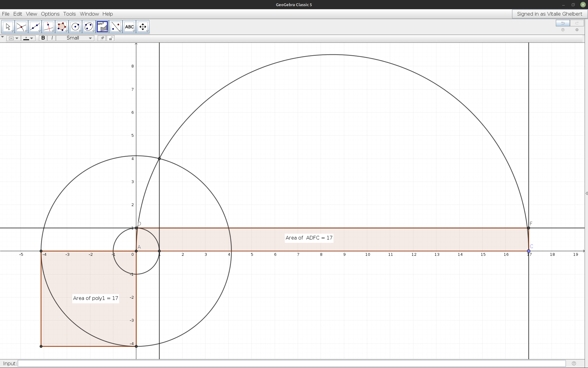Open the File menu
The image size is (588, 368).
click(x=6, y=14)
